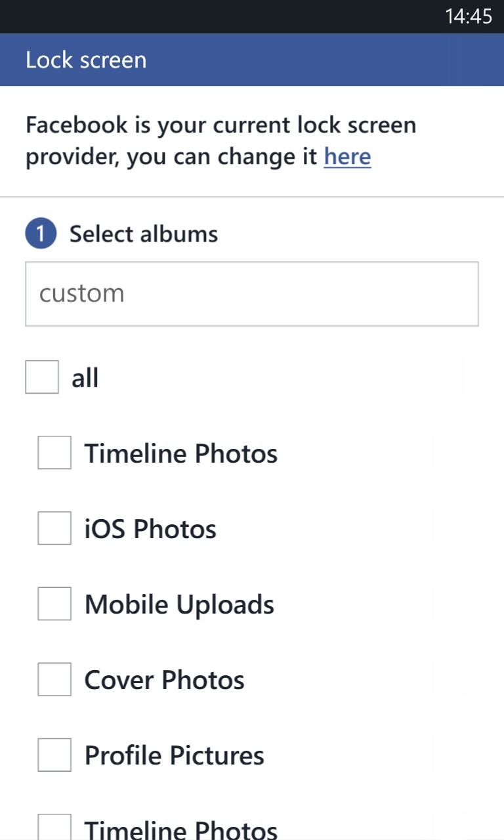504x840 pixels.
Task: Open the "custom" albums dropdown
Action: click(251, 293)
